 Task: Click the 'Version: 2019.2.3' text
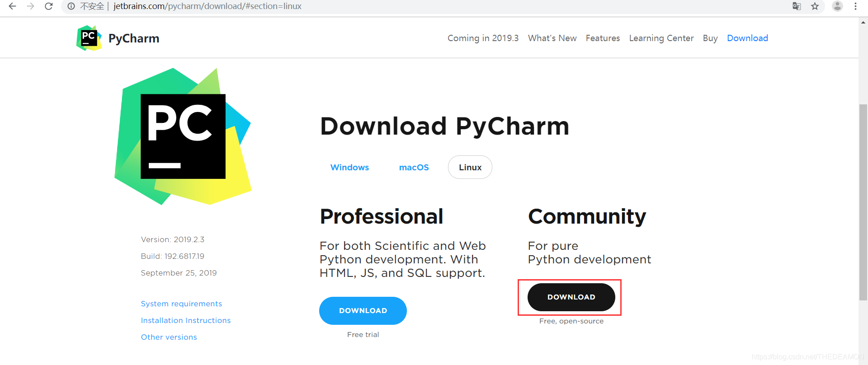(173, 239)
